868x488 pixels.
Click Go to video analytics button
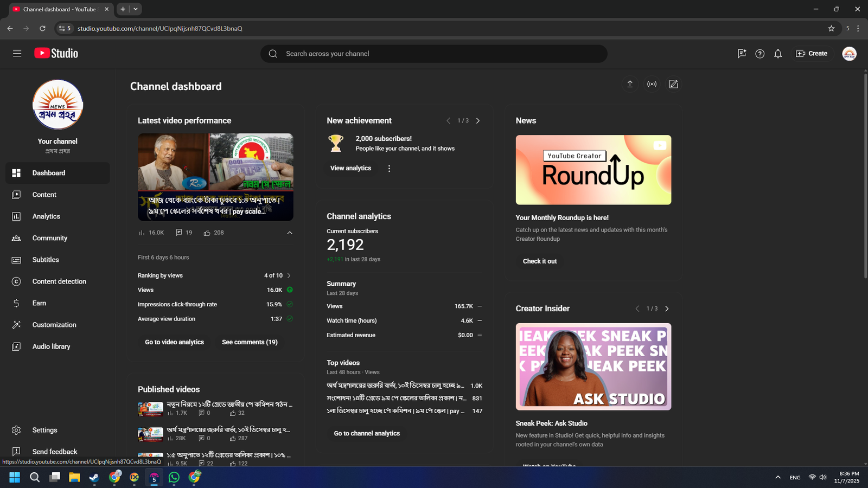[174, 342]
